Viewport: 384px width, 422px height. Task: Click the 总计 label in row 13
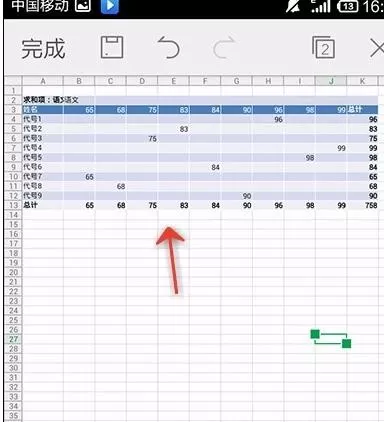(43, 205)
